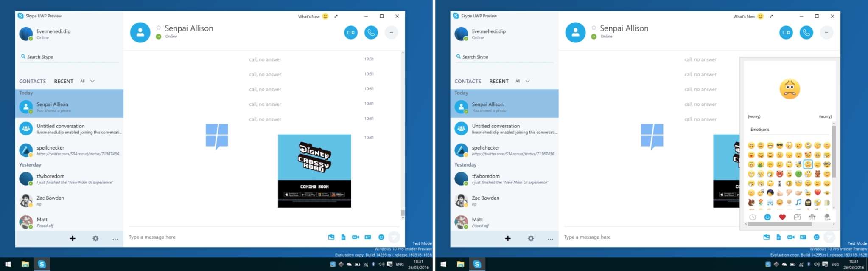Pick the highlighted worry emoticon
This screenshot has width=868, height=271.
click(x=808, y=164)
